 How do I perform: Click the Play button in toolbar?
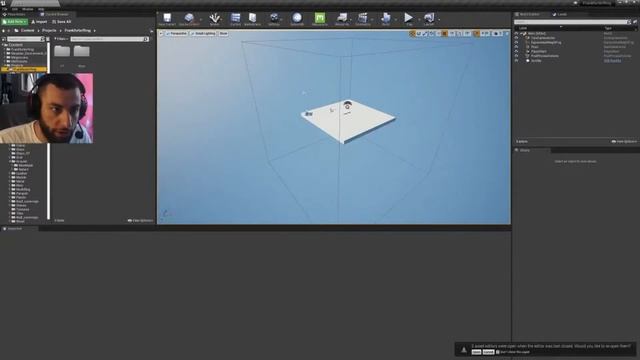408,18
